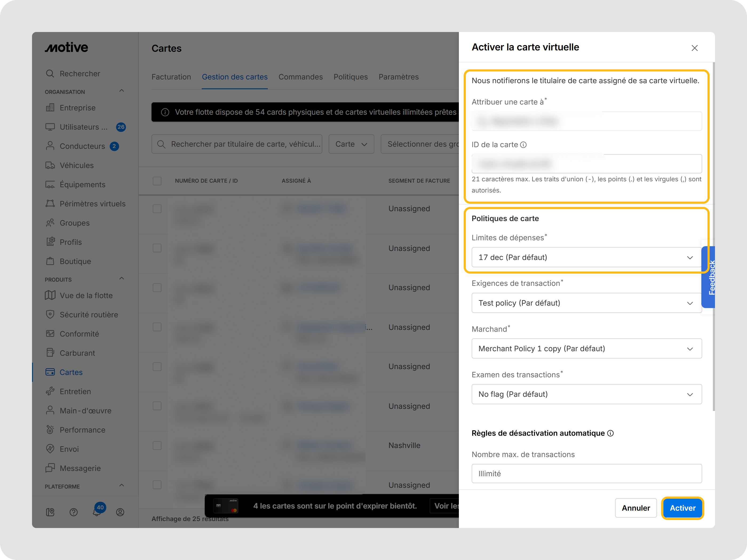This screenshot has width=747, height=560.
Task: Open Vue de la flotte map icon
Action: click(x=50, y=295)
